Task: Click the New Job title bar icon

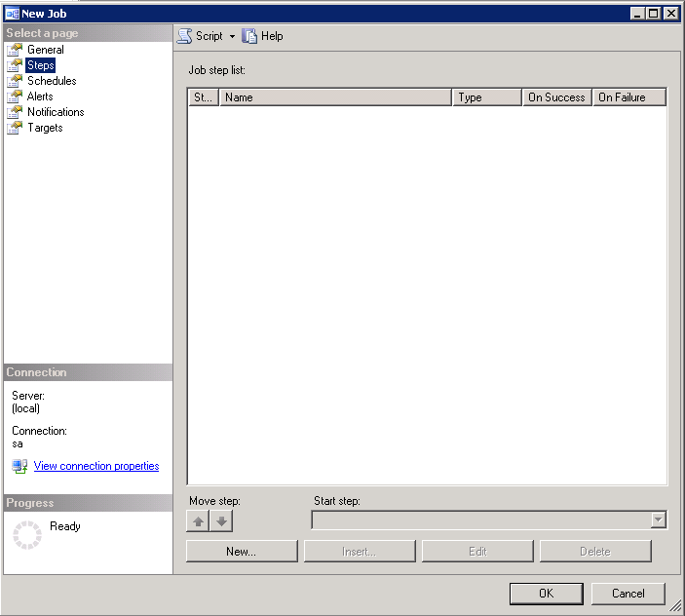Action: 12,14
